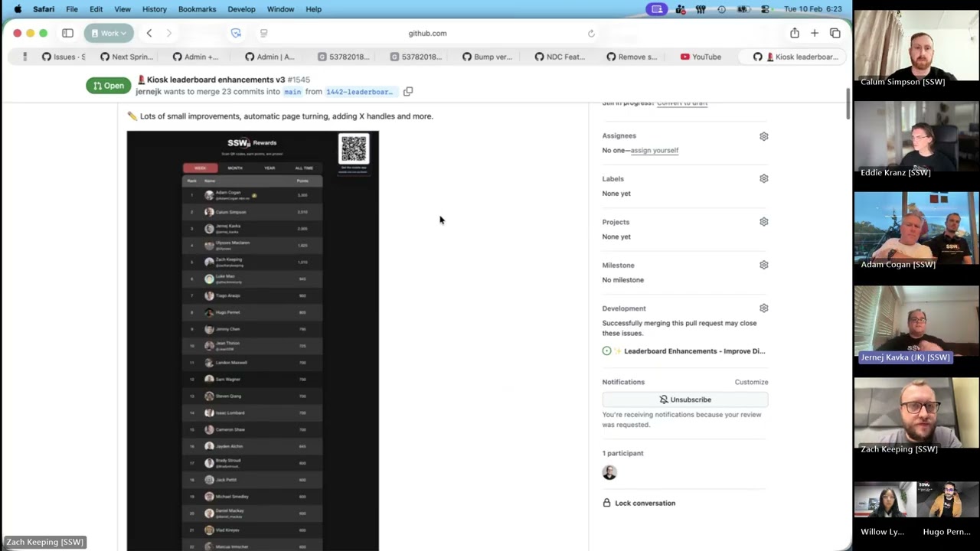
Task: Click the Convert to draft link
Action: pos(682,103)
